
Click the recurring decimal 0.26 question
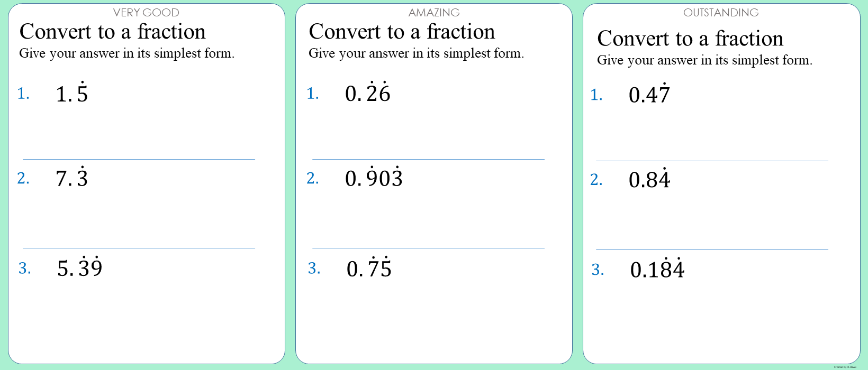368,94
